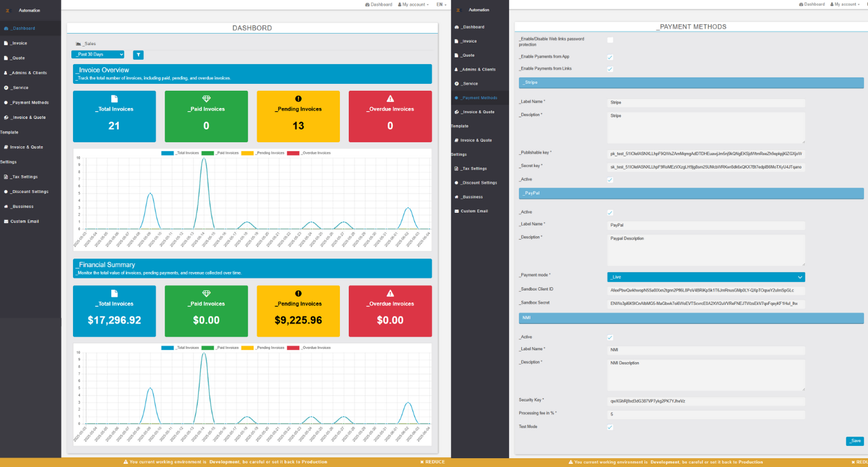Go to _Tax Settings in right sidebar
Image resolution: width=868 pixels, height=467 pixels.
coord(475,168)
